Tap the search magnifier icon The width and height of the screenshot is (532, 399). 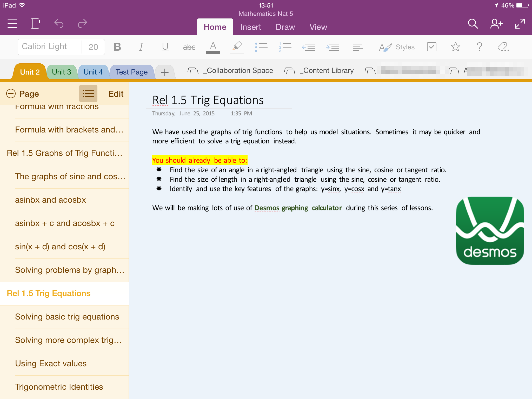coord(473,24)
